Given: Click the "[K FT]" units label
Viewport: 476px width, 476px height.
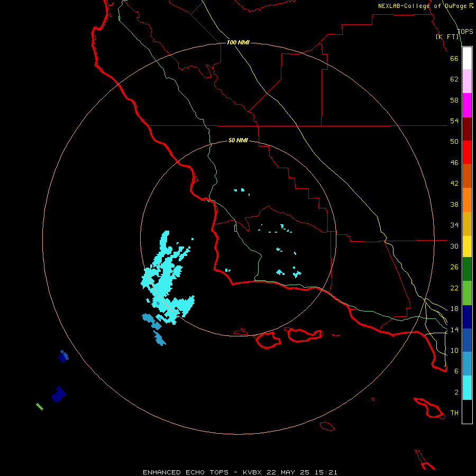Looking at the screenshot, I should (447, 36).
